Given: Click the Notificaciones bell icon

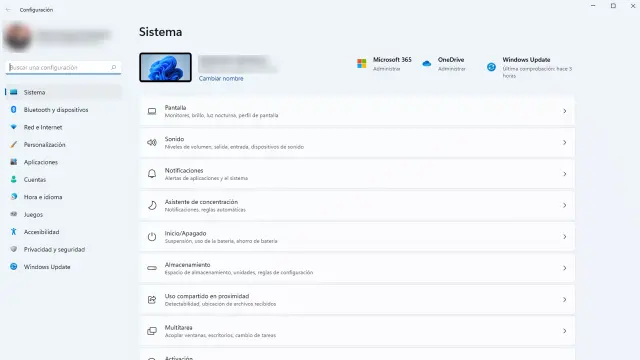Looking at the screenshot, I should point(152,174).
